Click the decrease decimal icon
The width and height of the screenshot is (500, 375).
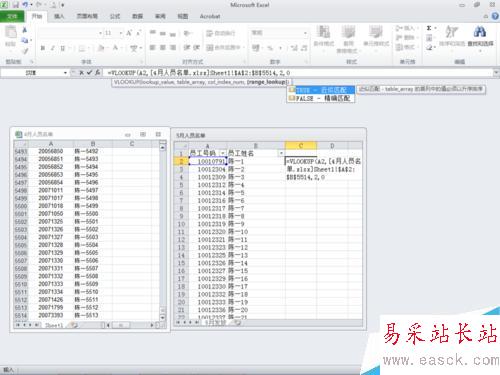[x=304, y=48]
